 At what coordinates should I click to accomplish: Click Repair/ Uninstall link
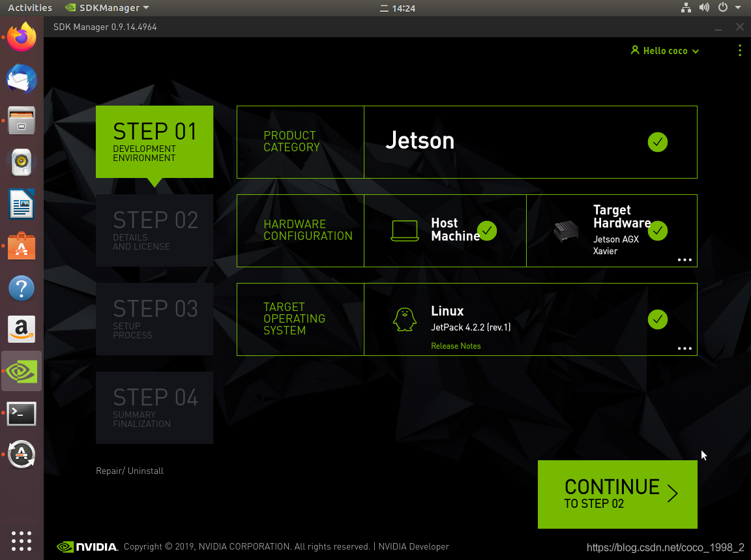click(x=130, y=471)
